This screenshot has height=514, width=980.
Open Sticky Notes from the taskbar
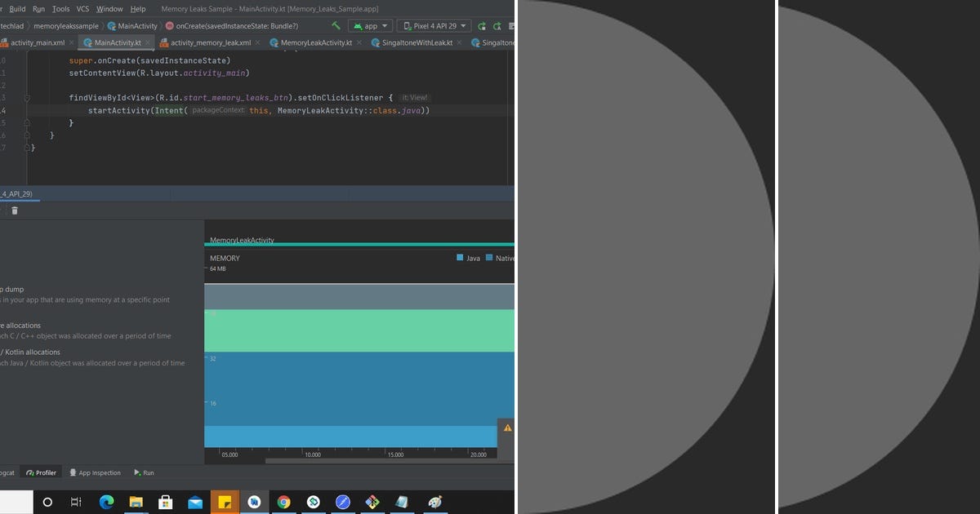click(225, 502)
